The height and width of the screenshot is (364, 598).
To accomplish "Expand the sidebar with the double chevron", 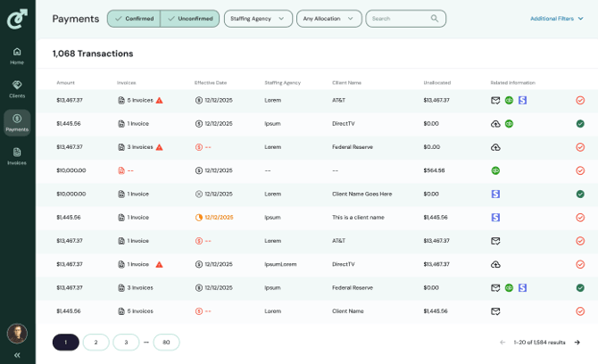I will pos(17,354).
